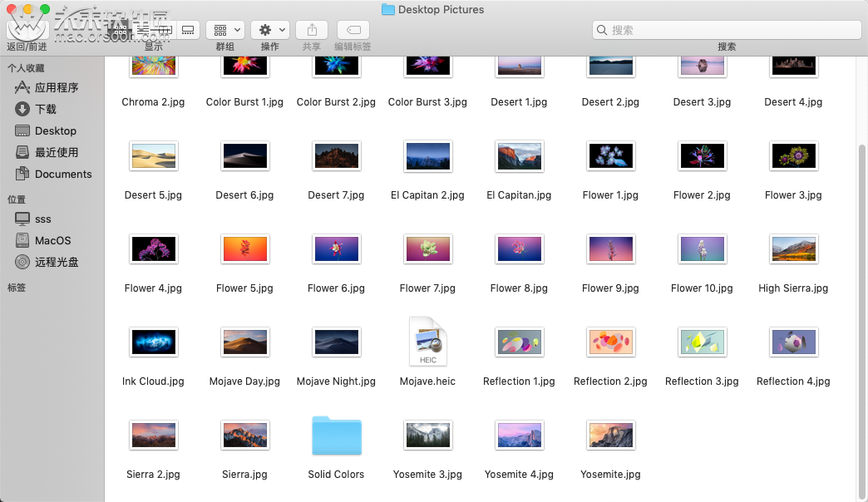
Task: Select the Yosemite 3.jpg thumbnail
Action: tap(428, 435)
